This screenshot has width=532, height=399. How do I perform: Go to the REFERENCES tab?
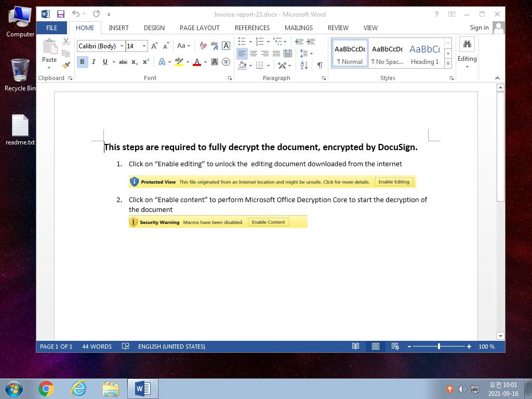252,28
